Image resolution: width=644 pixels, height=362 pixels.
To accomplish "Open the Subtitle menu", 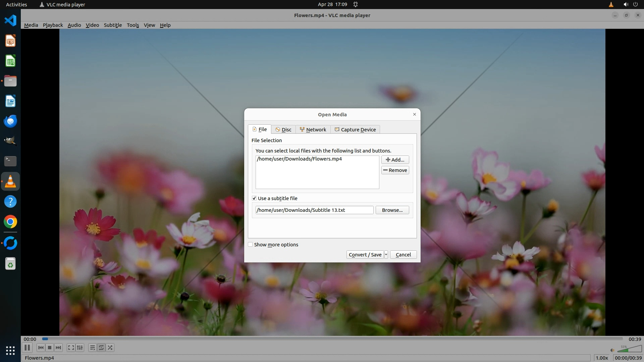I will (113, 25).
